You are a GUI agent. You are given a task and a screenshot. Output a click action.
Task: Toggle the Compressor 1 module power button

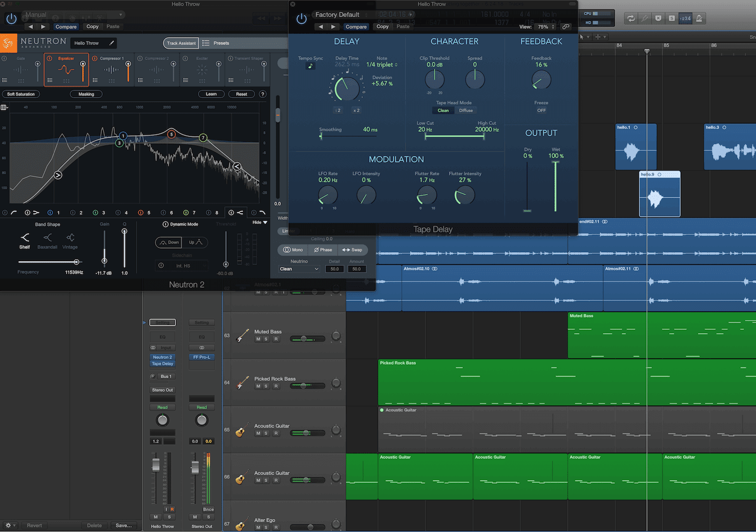95,58
